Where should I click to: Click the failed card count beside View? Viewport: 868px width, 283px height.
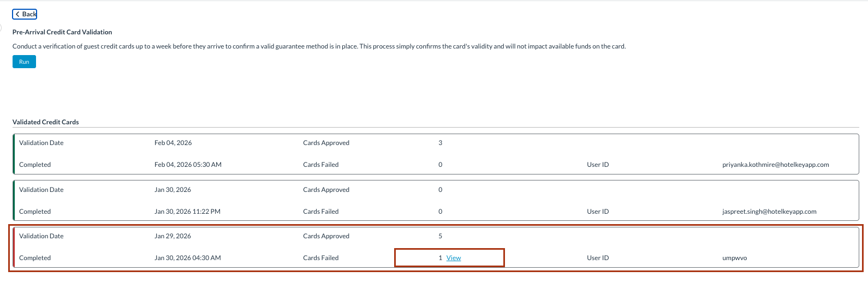(440, 258)
